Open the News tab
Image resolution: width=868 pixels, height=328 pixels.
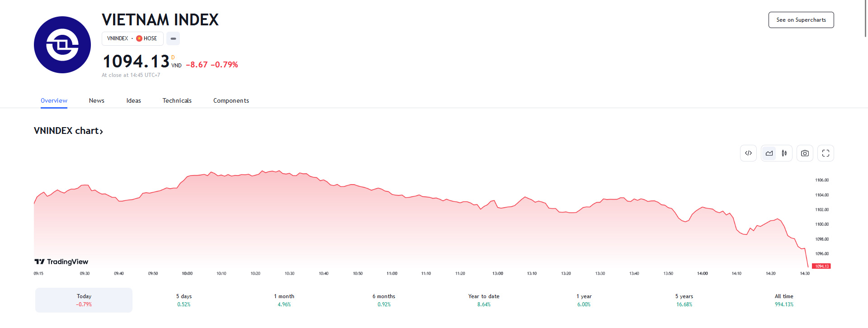97,100
